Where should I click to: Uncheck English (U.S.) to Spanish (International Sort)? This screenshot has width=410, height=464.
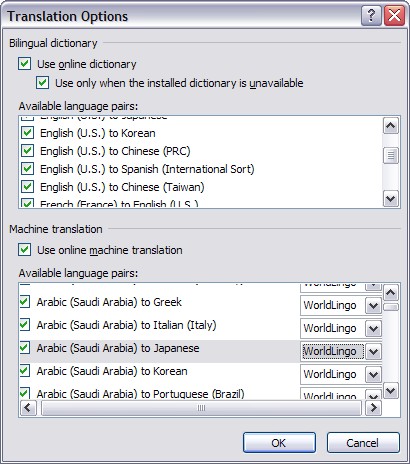pos(27,169)
